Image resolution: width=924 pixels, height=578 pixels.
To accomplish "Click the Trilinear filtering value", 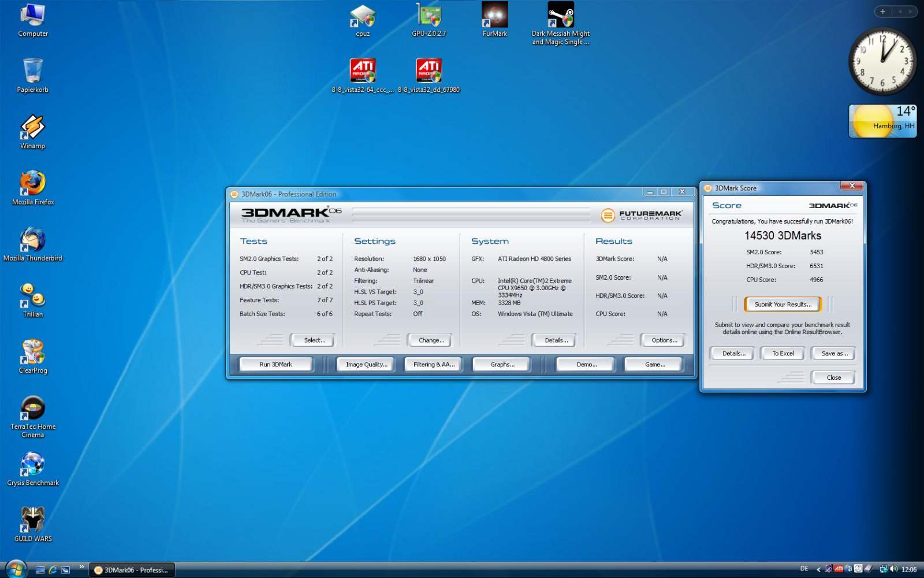I will [x=423, y=281].
